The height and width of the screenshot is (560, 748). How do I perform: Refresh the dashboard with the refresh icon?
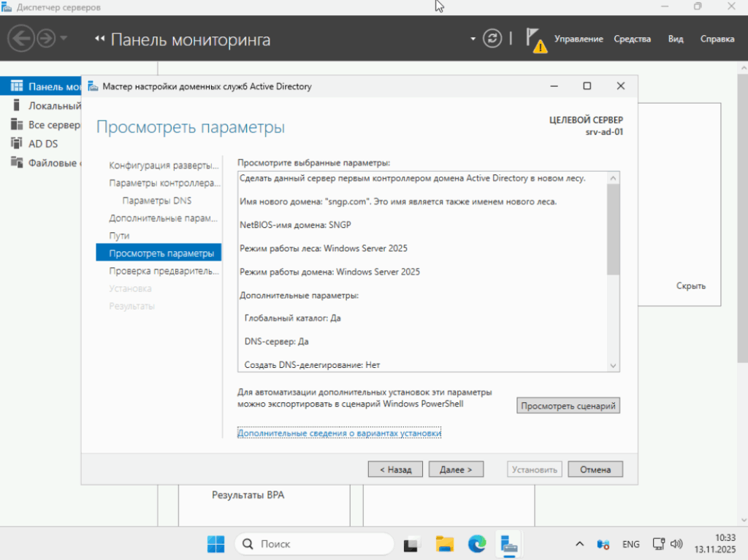click(492, 38)
